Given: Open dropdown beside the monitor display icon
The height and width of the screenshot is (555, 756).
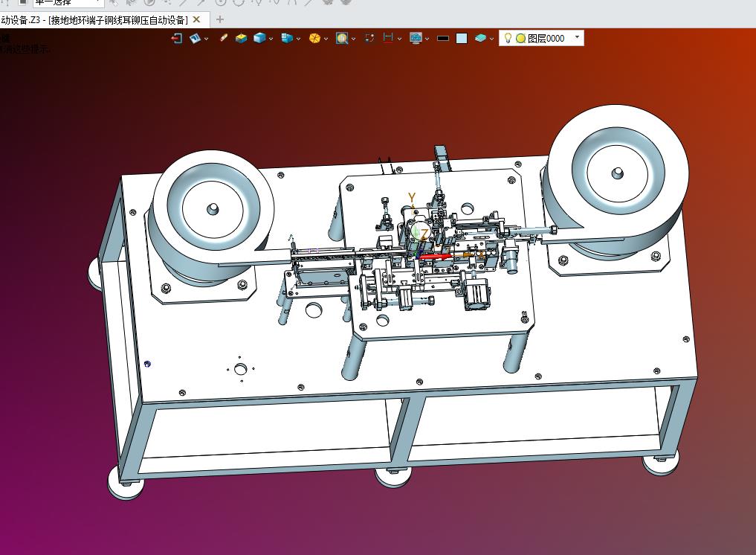Looking at the screenshot, I should (427, 39).
